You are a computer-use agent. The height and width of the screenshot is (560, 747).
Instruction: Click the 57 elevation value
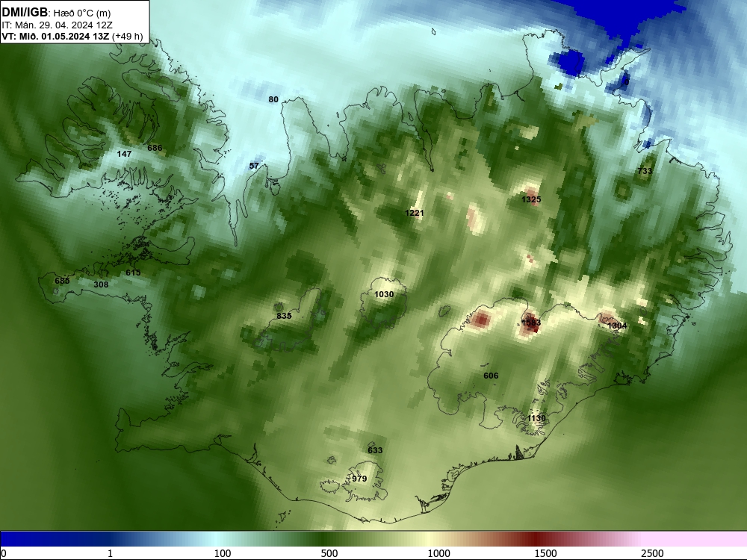[254, 166]
